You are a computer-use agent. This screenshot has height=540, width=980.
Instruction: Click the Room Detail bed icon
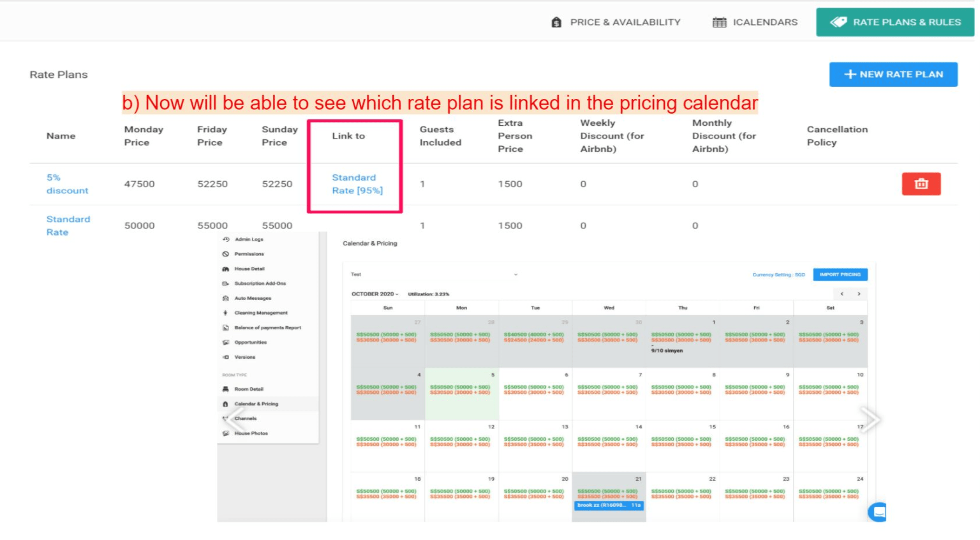(x=226, y=389)
